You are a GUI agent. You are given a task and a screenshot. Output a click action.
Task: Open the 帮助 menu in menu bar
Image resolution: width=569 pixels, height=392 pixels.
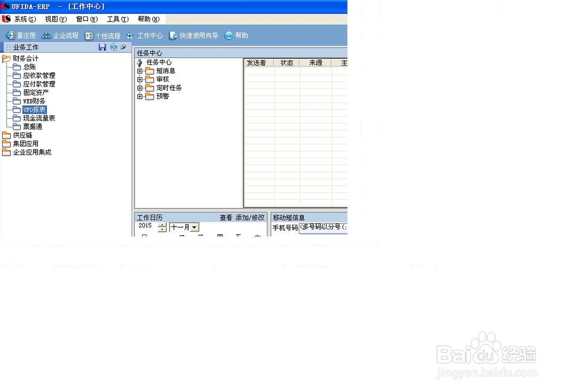coord(149,19)
